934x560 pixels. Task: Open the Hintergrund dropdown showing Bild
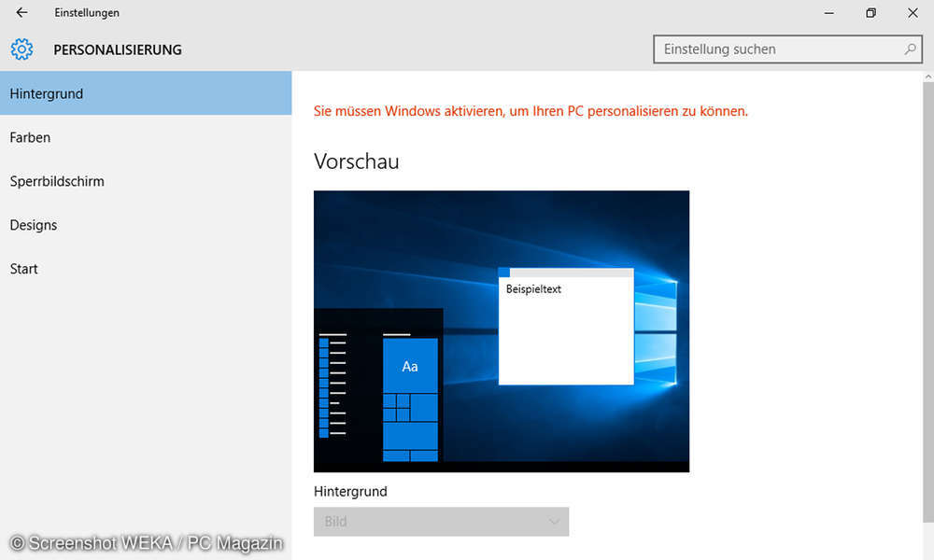(x=441, y=522)
